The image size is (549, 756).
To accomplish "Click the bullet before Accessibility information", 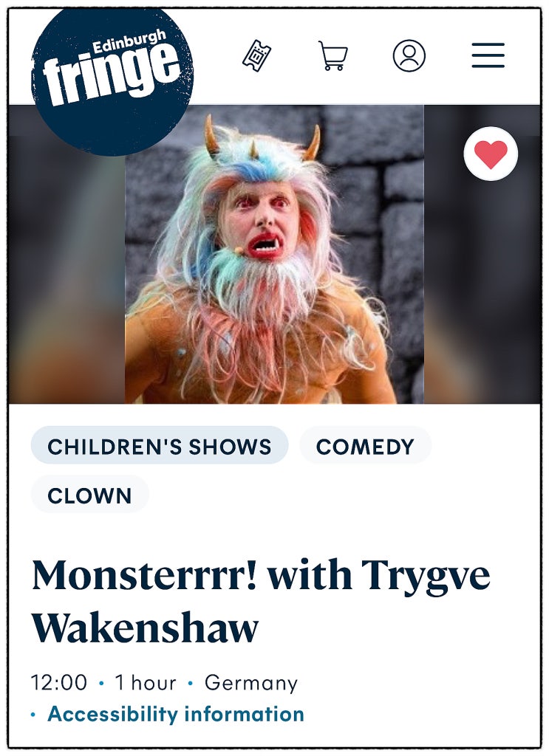I will (x=33, y=715).
